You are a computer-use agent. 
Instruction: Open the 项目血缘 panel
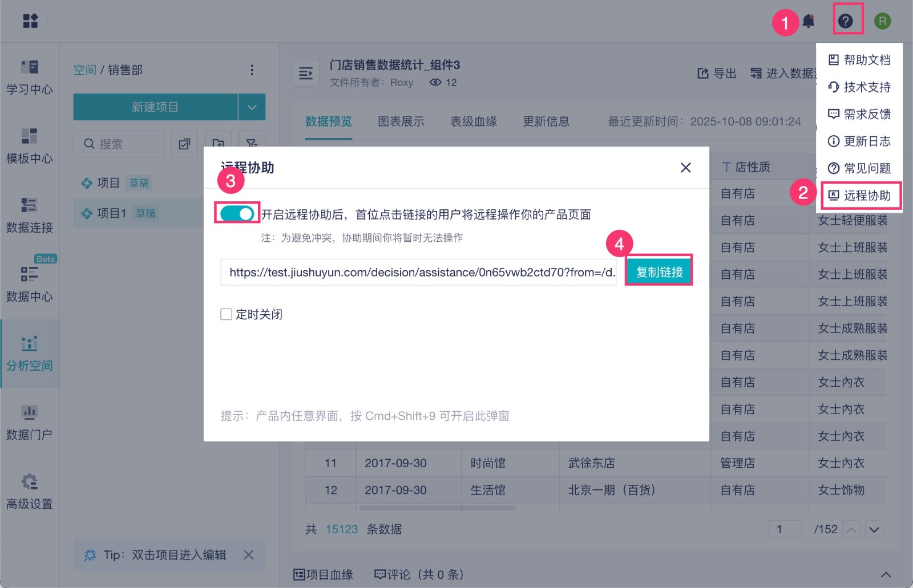(323, 574)
